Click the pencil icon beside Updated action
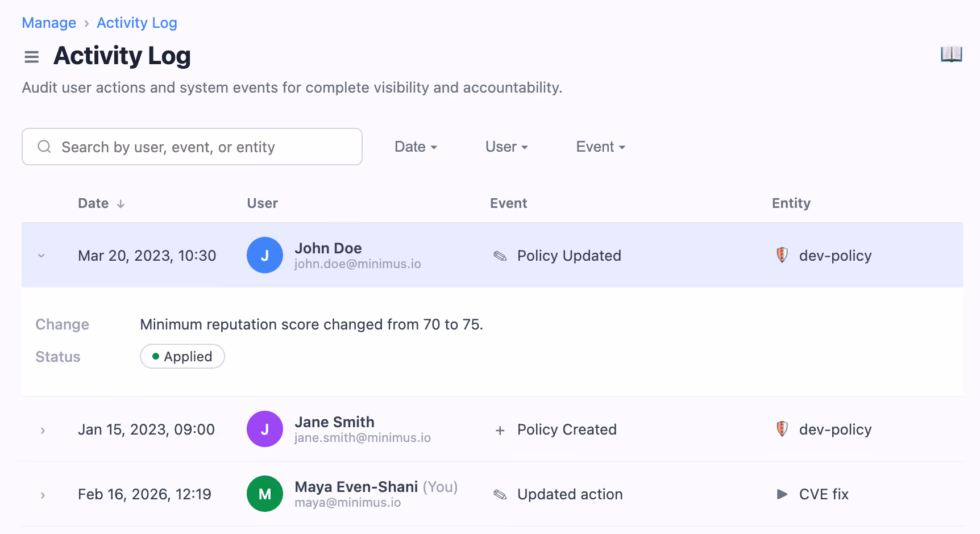The height and width of the screenshot is (534, 980). pos(500,494)
